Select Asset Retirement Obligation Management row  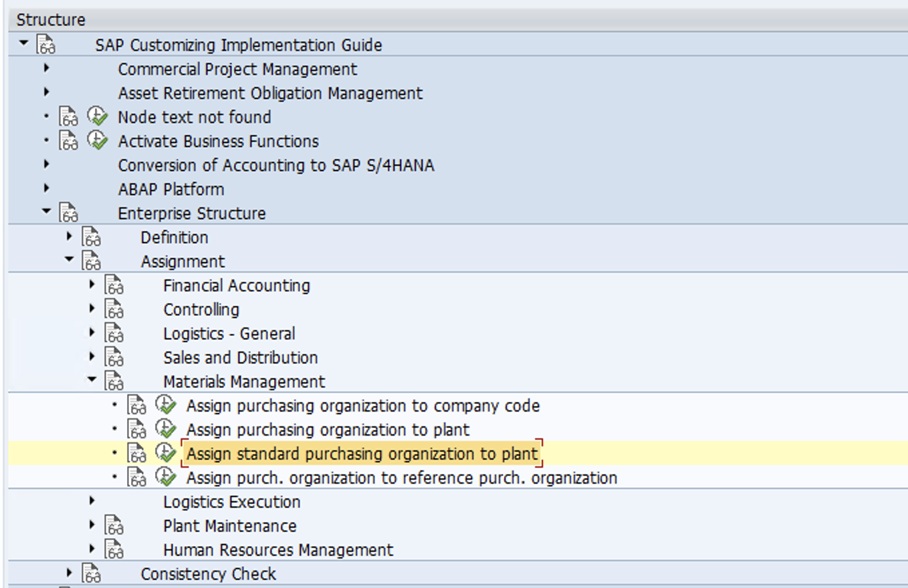(x=458, y=93)
